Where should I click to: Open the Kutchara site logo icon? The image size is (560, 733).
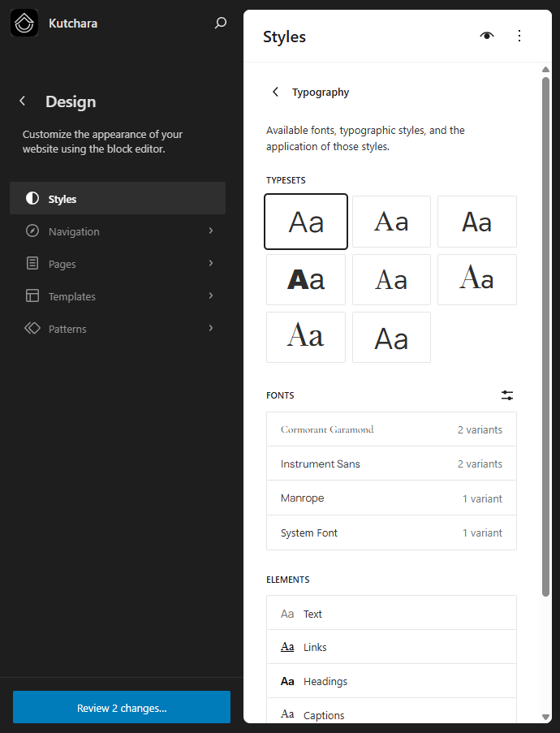(24, 23)
